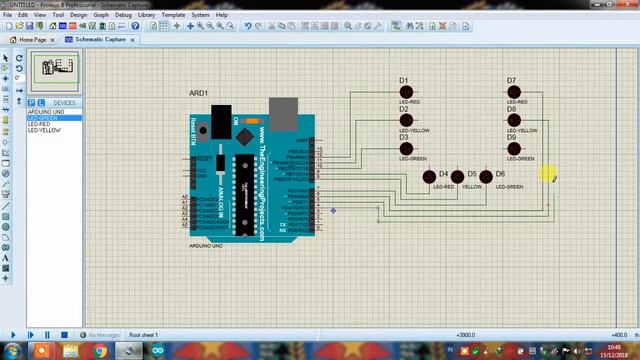Click the blue help question mark icon
The width and height of the screenshot is (640, 360).
coord(135,26)
